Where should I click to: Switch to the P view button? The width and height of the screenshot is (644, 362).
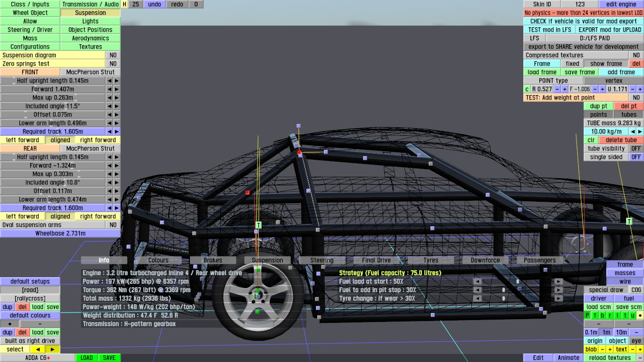pos(587,315)
